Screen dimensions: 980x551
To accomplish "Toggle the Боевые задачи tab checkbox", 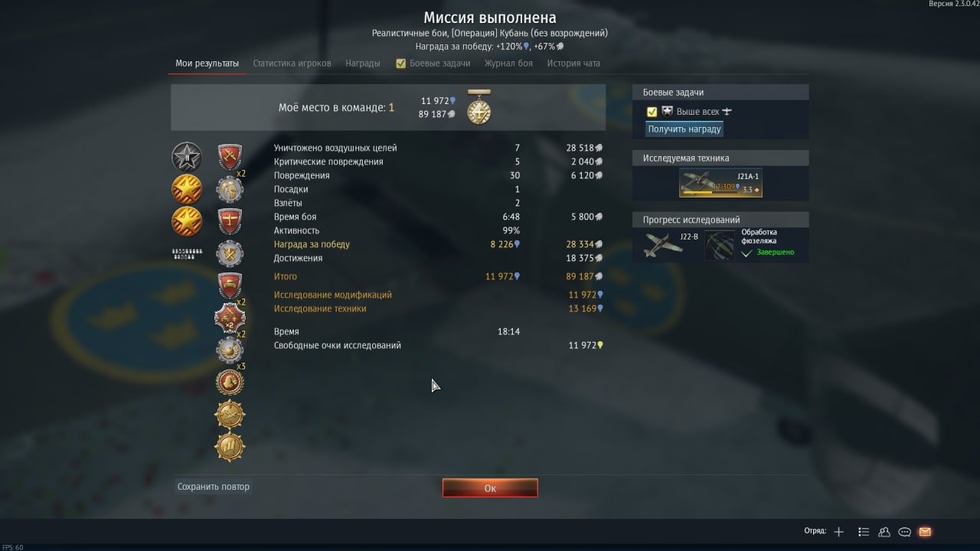I will (x=400, y=64).
